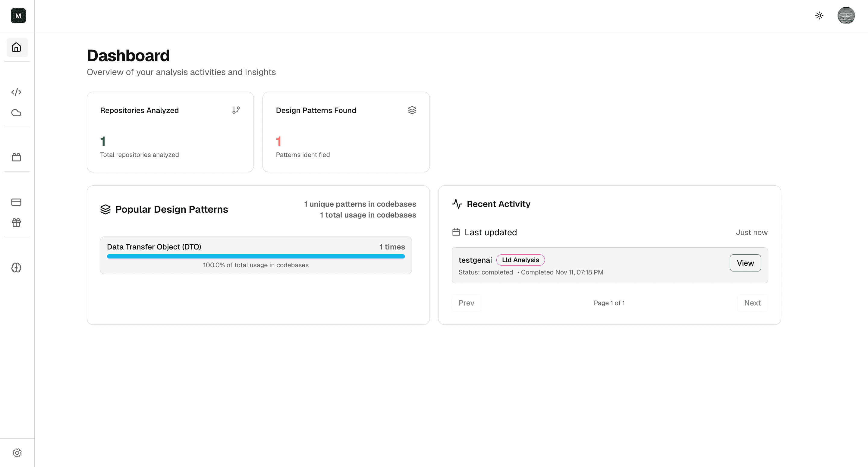The image size is (868, 467).
Task: Click the DTO usage progress bar
Action: pos(256,256)
